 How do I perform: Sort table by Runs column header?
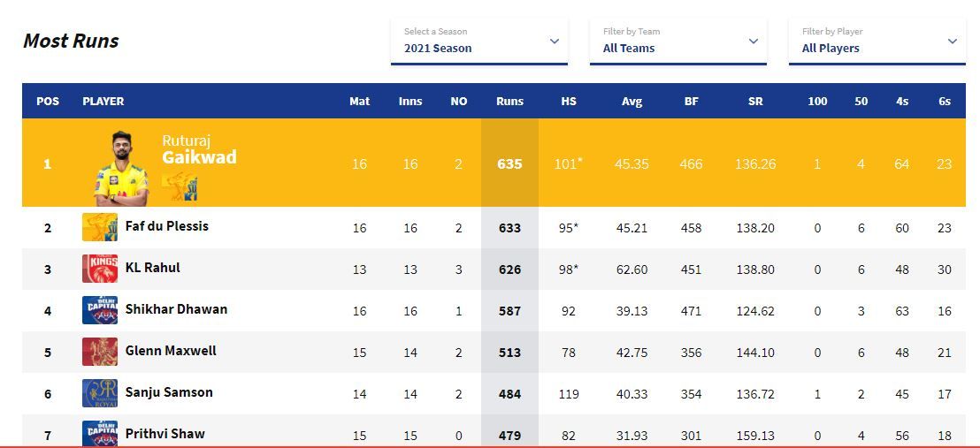point(509,102)
